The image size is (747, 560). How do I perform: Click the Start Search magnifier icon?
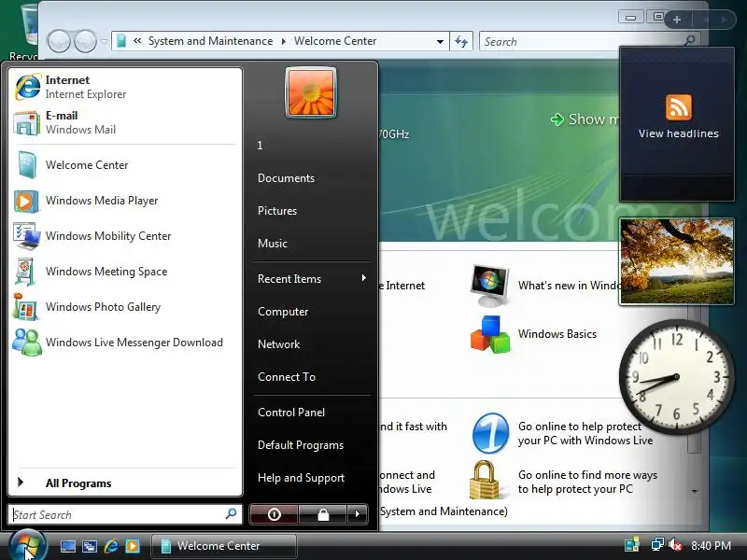point(231,513)
